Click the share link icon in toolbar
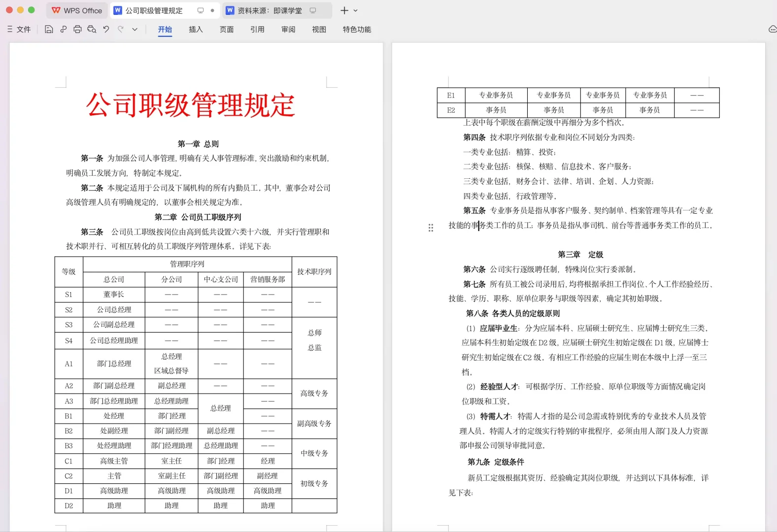Image resolution: width=777 pixels, height=532 pixels. coord(64,30)
